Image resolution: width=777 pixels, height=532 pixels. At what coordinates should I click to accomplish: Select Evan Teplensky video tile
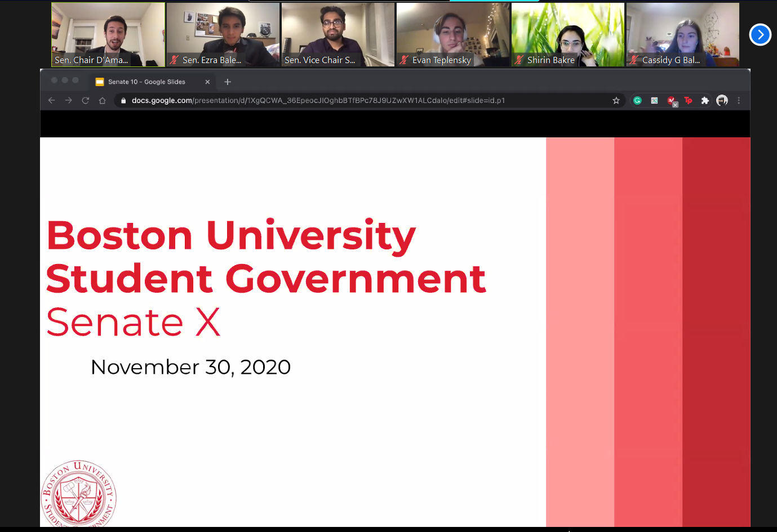[453, 34]
